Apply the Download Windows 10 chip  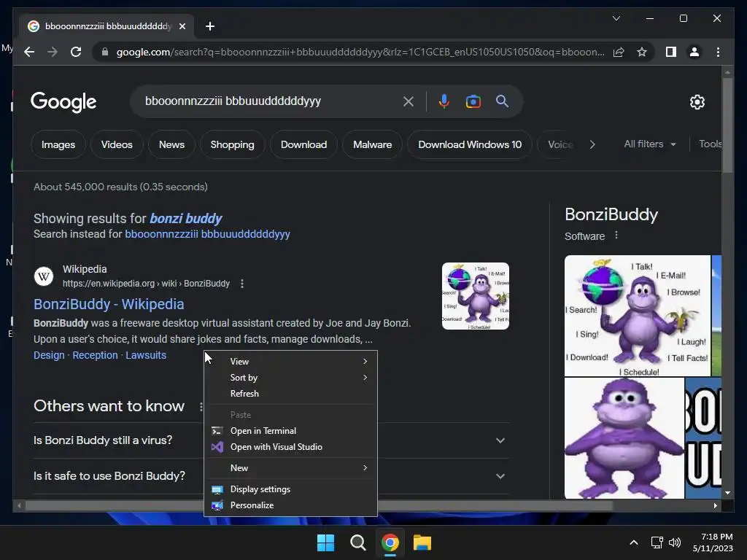[470, 145]
